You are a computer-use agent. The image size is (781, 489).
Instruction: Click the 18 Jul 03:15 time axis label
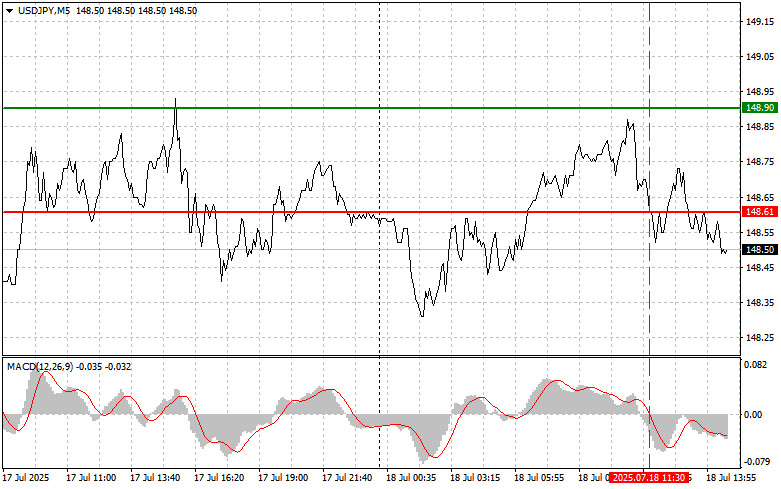[475, 478]
